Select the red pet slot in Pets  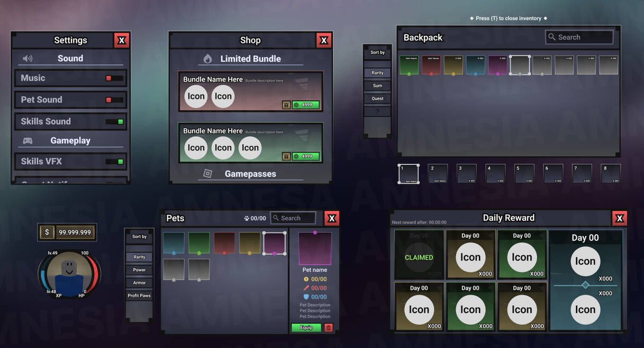click(x=224, y=243)
